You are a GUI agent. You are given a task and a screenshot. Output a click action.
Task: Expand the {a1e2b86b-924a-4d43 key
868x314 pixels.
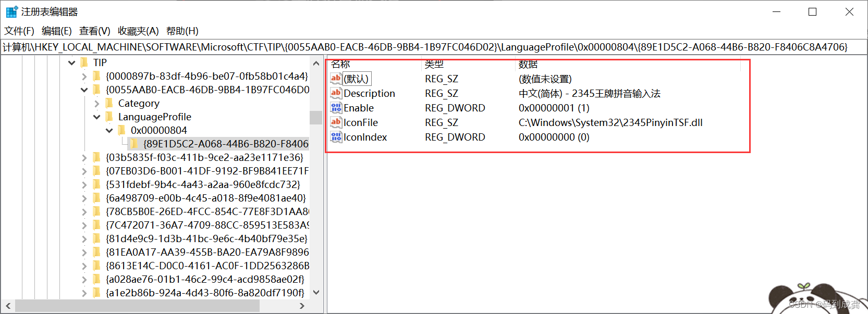(84, 293)
